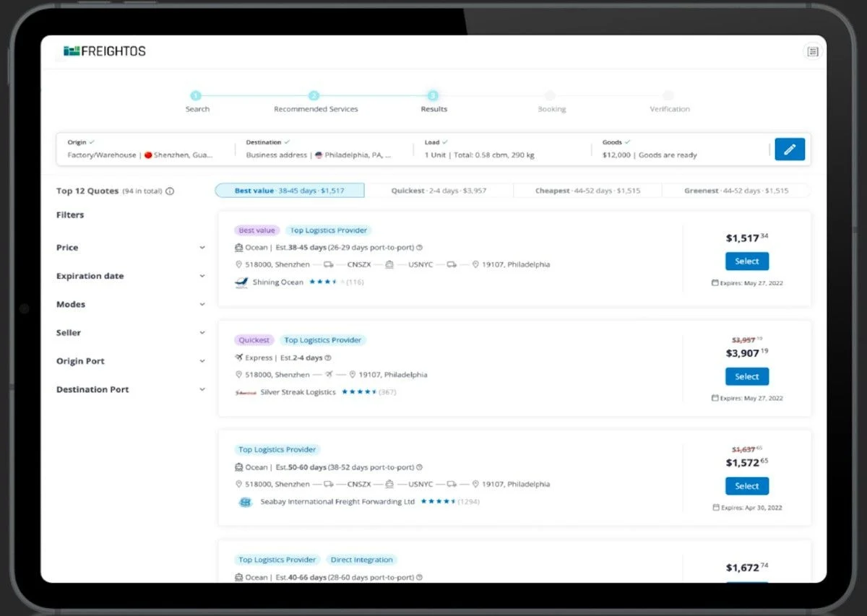Screen dimensions: 867x616
Task: Click the step 3 Results circle
Action: 433,95
